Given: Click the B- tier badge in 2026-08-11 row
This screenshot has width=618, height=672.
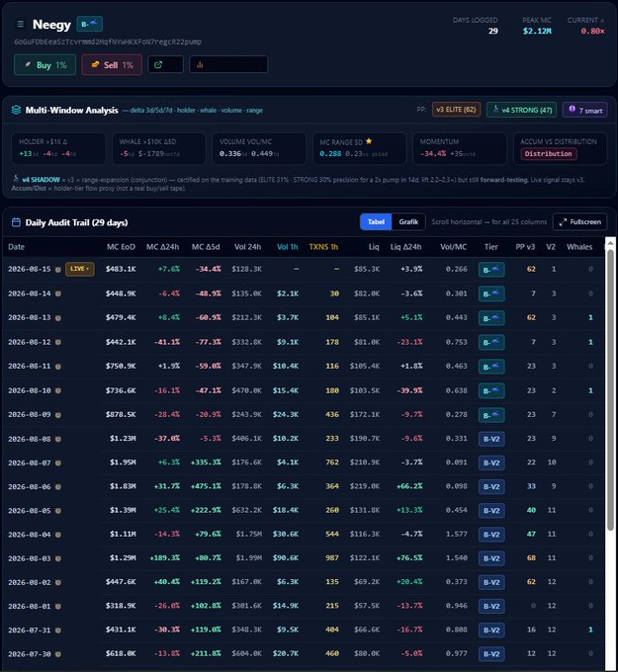Looking at the screenshot, I should point(491,367).
